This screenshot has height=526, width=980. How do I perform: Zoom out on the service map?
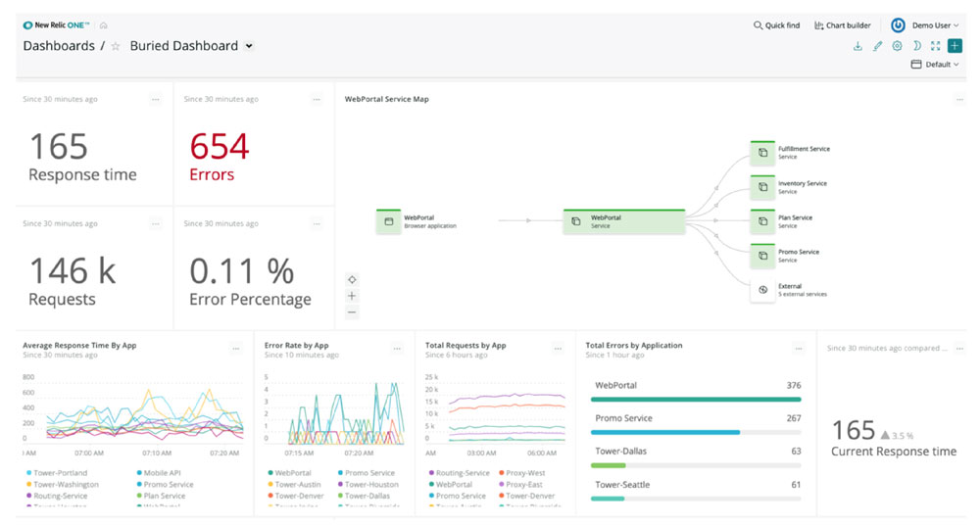[352, 312]
